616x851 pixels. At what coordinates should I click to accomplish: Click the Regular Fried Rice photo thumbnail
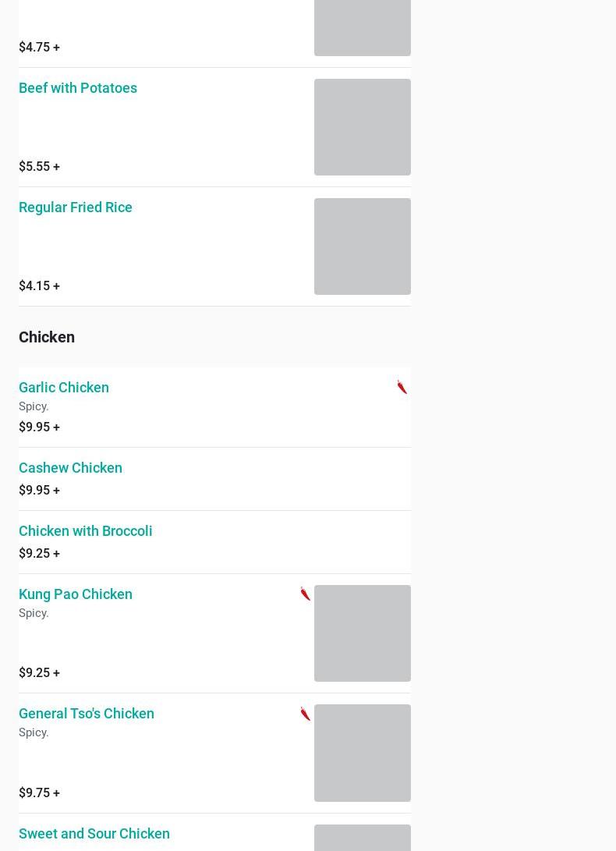363,246
